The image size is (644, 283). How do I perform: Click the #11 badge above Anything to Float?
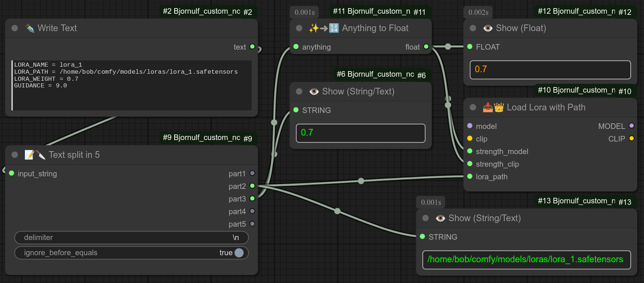tap(419, 12)
